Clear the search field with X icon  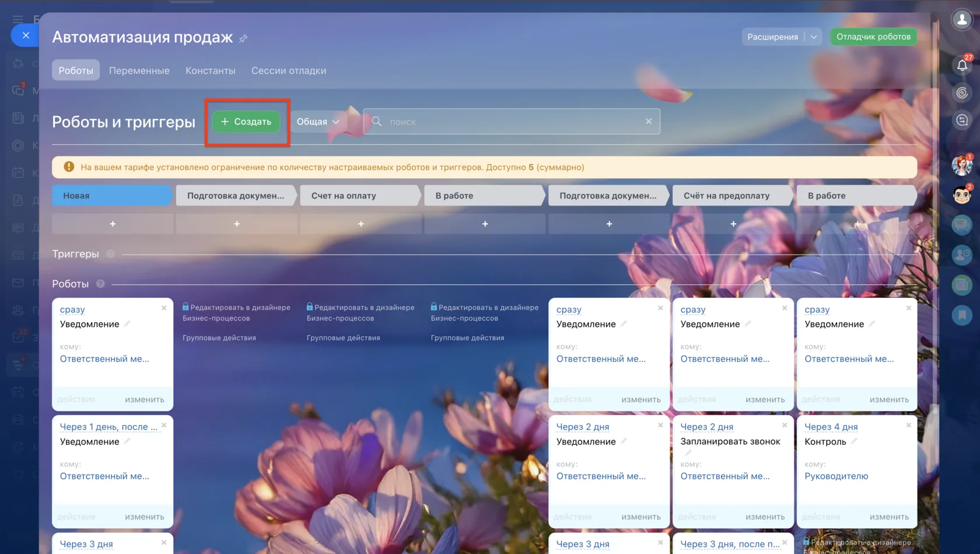point(649,121)
